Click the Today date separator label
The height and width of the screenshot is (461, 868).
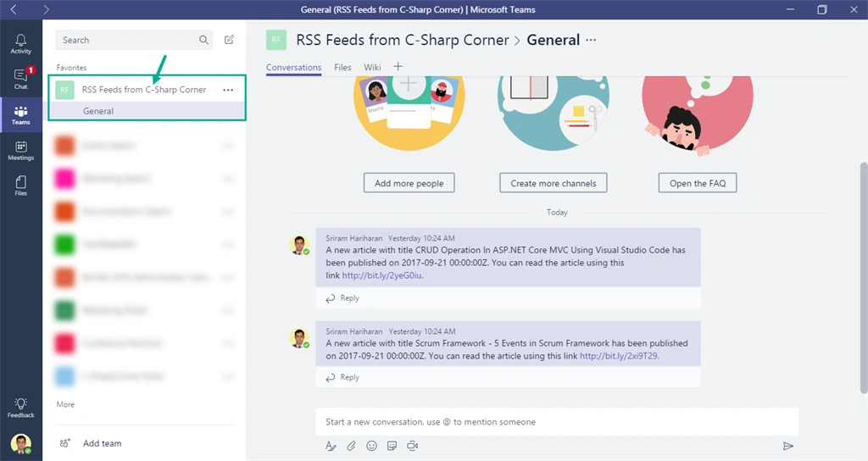tap(557, 212)
